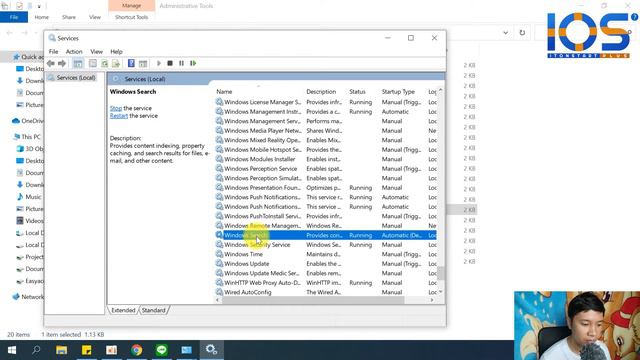Select Windows Update Medic Ser... service
Viewport: 640px width, 360px height.
(x=326, y=273)
